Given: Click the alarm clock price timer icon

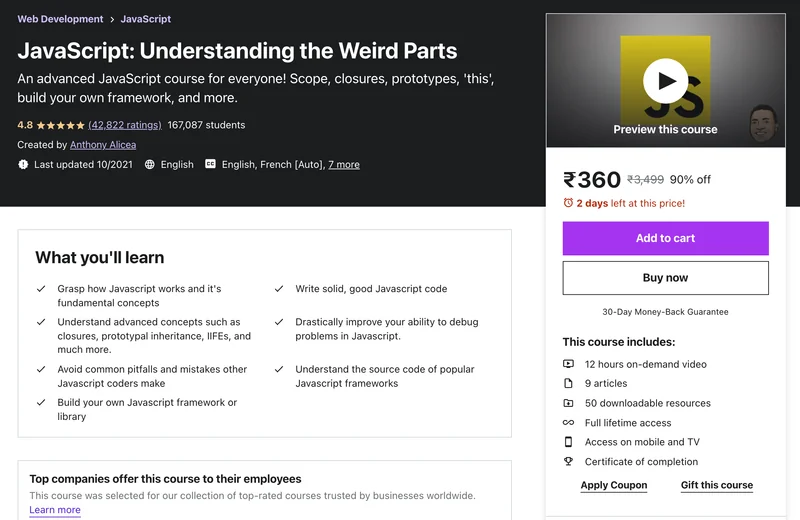Looking at the screenshot, I should pyautogui.click(x=568, y=203).
